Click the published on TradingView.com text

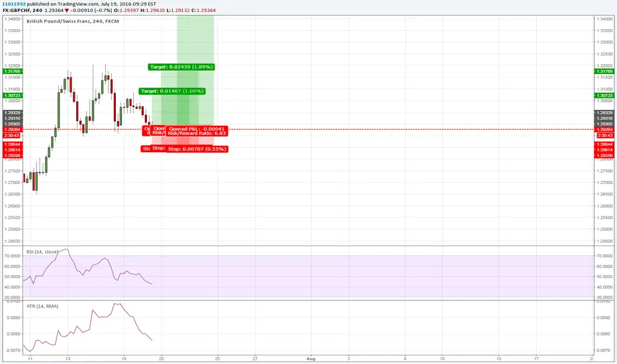pos(63,4)
